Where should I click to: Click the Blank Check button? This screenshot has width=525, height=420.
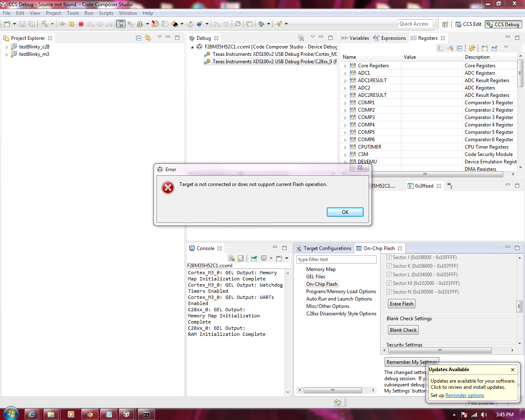pyautogui.click(x=403, y=330)
